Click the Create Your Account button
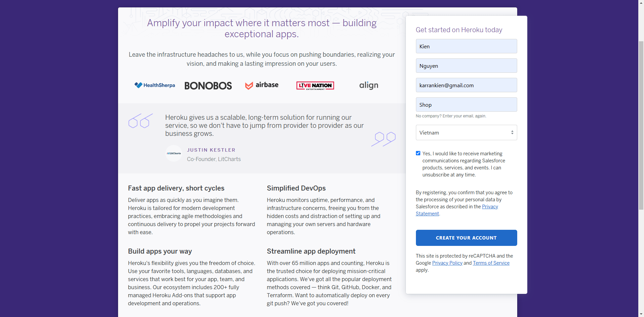Viewport: 644px width, 317px height. click(466, 238)
